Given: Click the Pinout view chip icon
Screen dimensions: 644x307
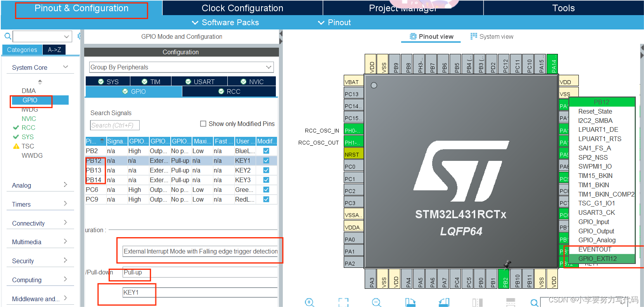Looking at the screenshot, I should 413,36.
